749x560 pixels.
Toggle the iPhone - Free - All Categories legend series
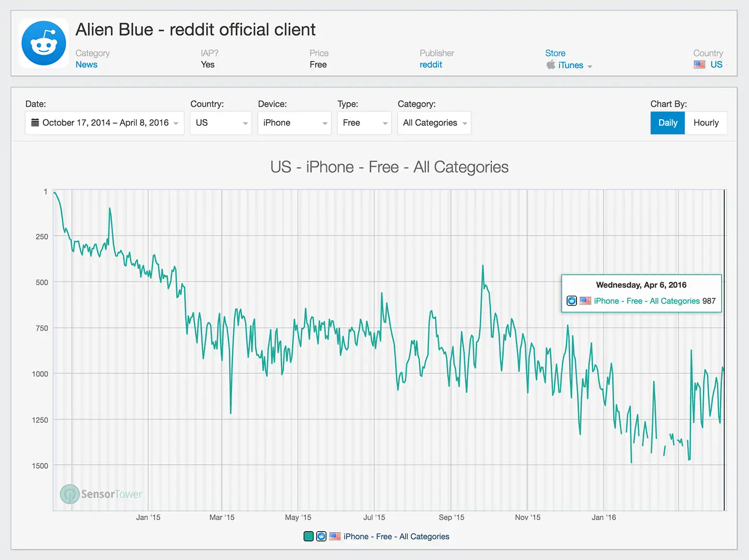(396, 536)
